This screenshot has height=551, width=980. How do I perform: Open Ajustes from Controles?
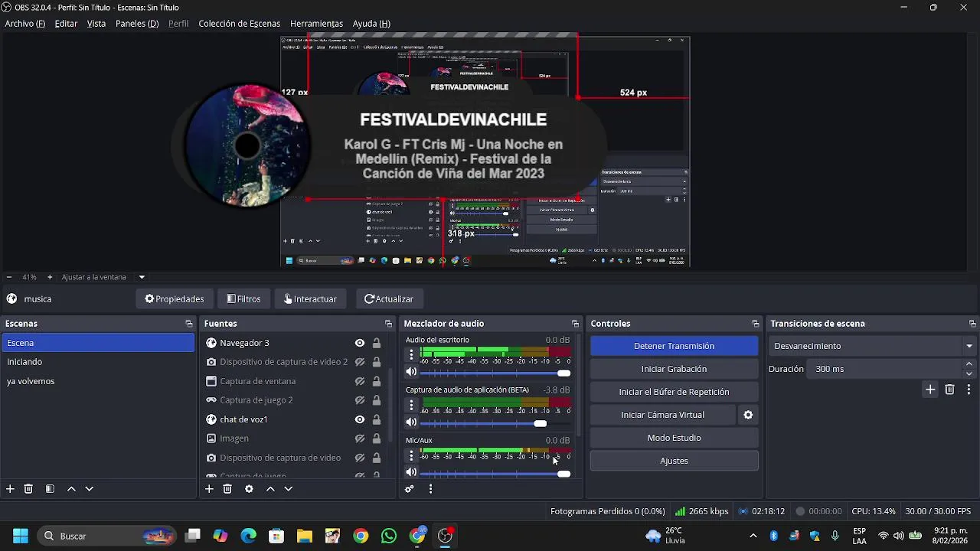click(674, 461)
